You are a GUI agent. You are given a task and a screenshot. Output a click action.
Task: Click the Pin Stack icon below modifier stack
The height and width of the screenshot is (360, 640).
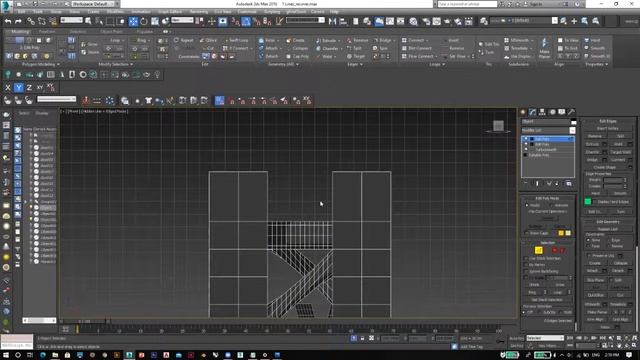click(x=526, y=184)
